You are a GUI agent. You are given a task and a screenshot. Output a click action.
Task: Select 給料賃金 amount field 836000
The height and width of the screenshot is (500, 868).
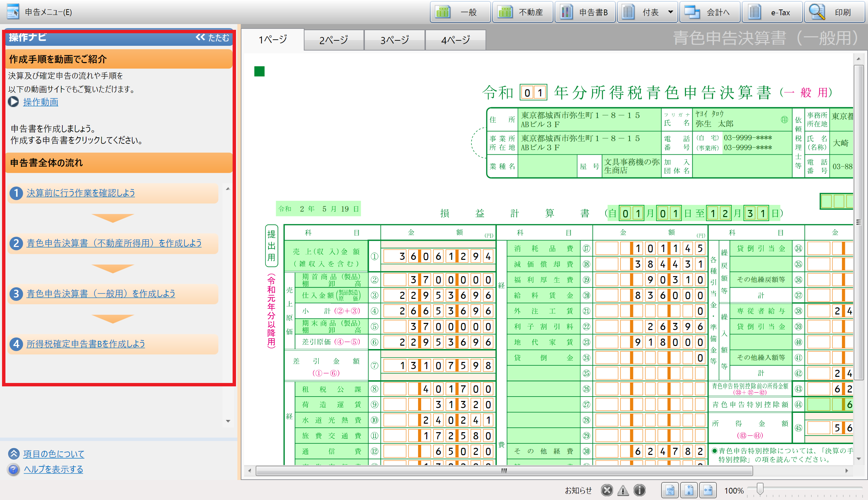pyautogui.click(x=650, y=295)
